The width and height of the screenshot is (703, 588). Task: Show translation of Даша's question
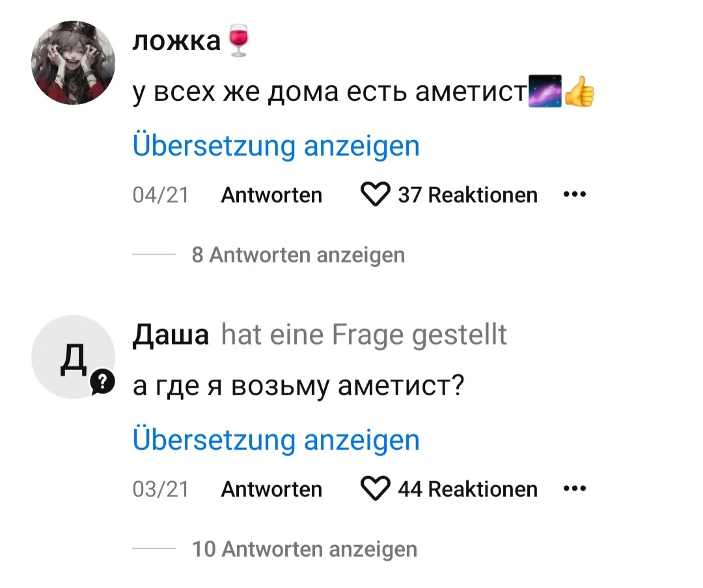point(276,440)
